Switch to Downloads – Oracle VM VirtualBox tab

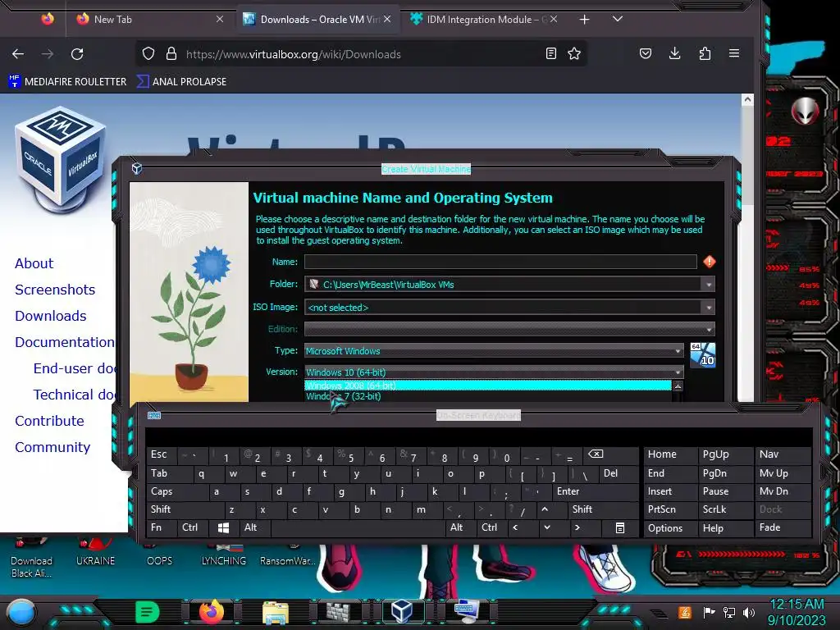pyautogui.click(x=320, y=20)
